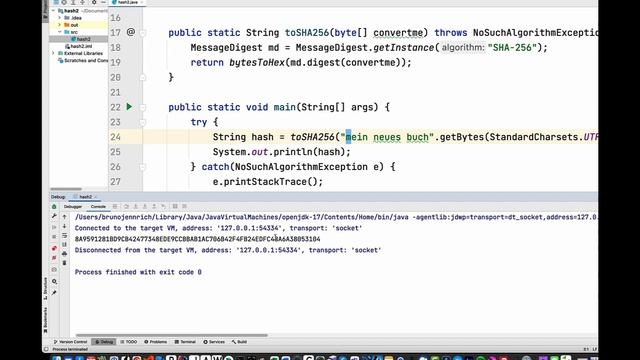640x360 pixels.
Task: Toggle code fold on line 17
Action: (143, 33)
